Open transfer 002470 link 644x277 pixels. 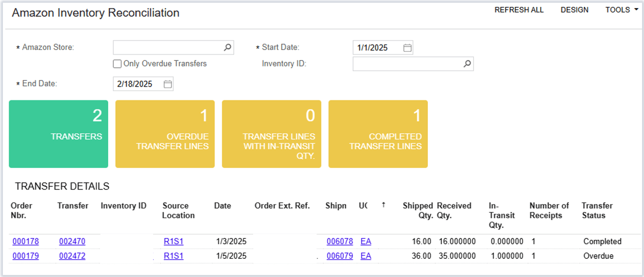coord(72,241)
